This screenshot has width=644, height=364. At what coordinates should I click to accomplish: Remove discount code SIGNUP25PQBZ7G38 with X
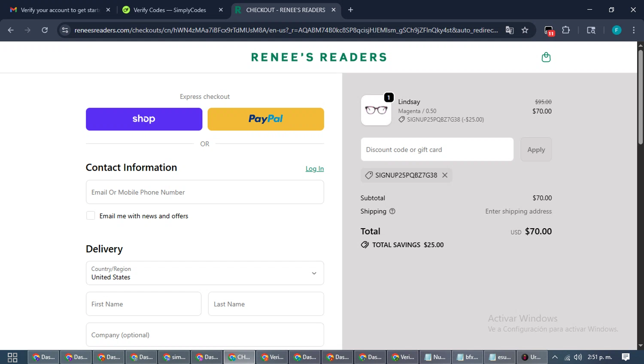pos(445,175)
